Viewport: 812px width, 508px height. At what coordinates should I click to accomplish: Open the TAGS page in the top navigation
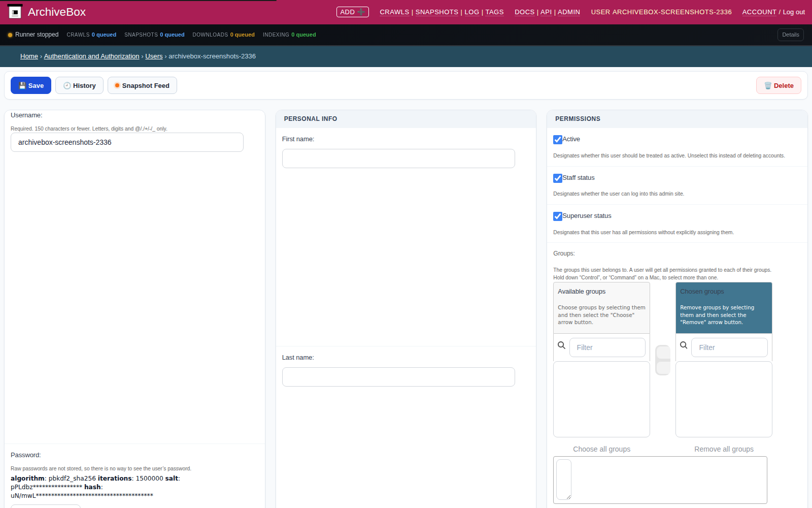(x=495, y=12)
